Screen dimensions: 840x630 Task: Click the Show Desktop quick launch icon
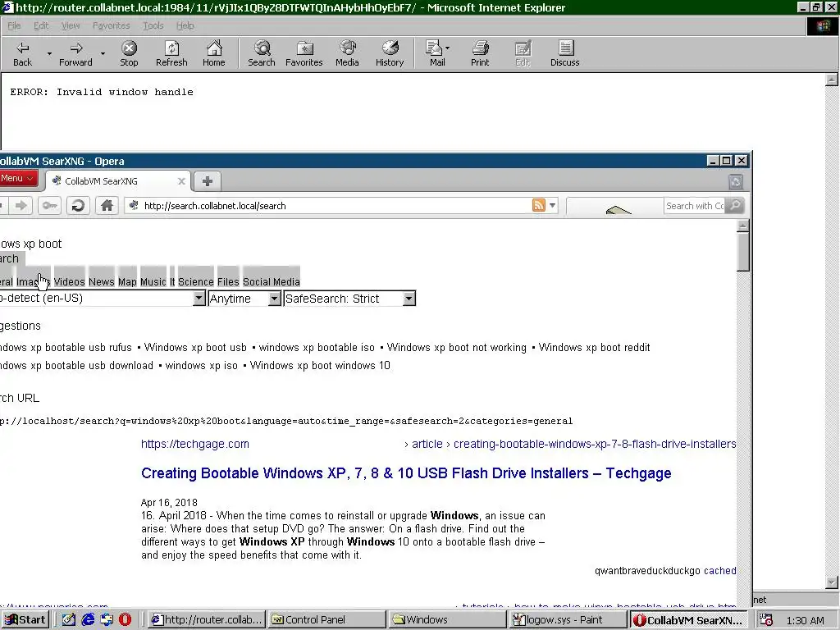point(69,620)
